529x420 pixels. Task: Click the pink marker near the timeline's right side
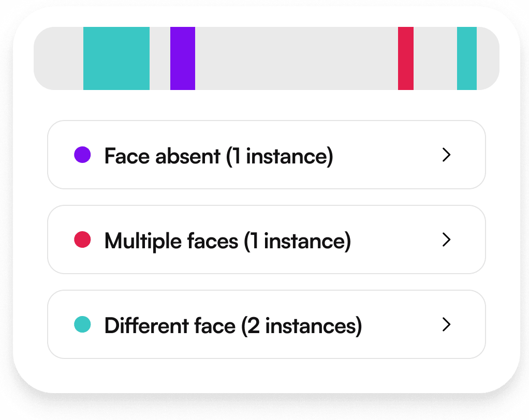pos(405,58)
